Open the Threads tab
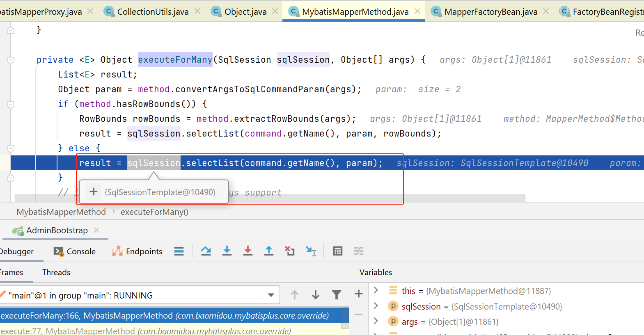 [56, 272]
